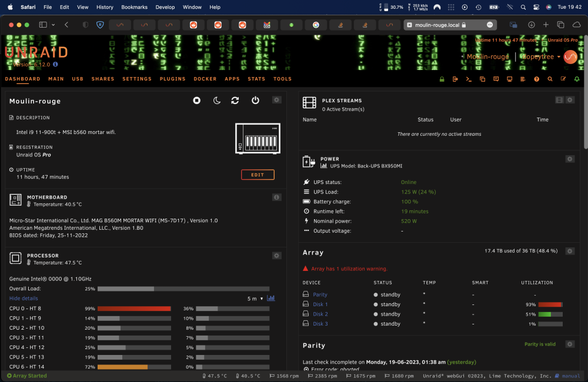Click the motherboard info icon
The width and height of the screenshot is (588, 382).
coord(277,197)
